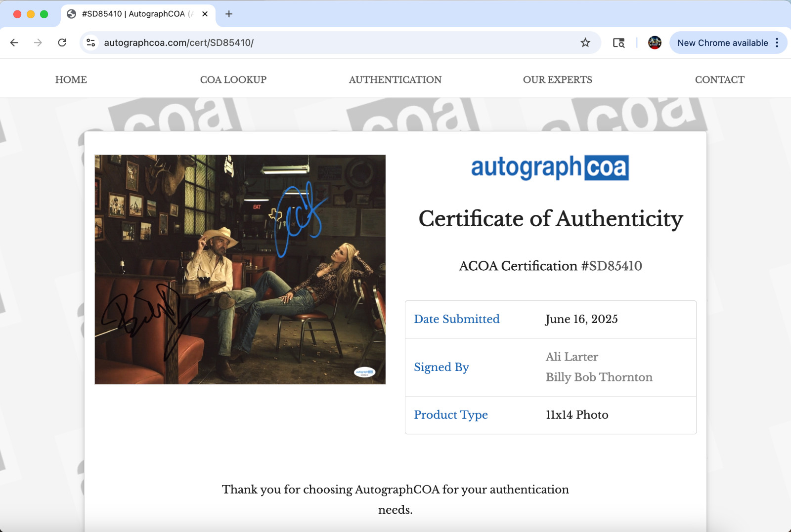Viewport: 791px width, 532px height.
Task: Click the browser forward arrow
Action: [x=38, y=42]
